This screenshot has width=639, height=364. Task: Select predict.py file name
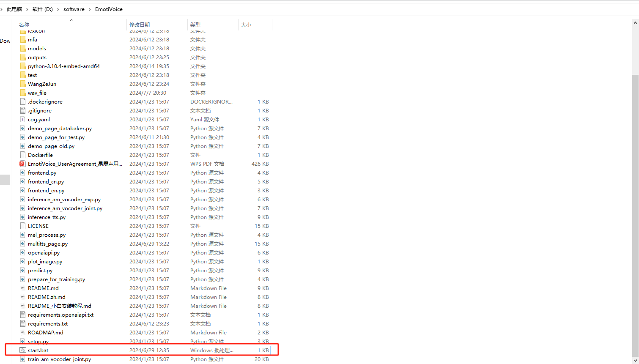click(x=40, y=271)
